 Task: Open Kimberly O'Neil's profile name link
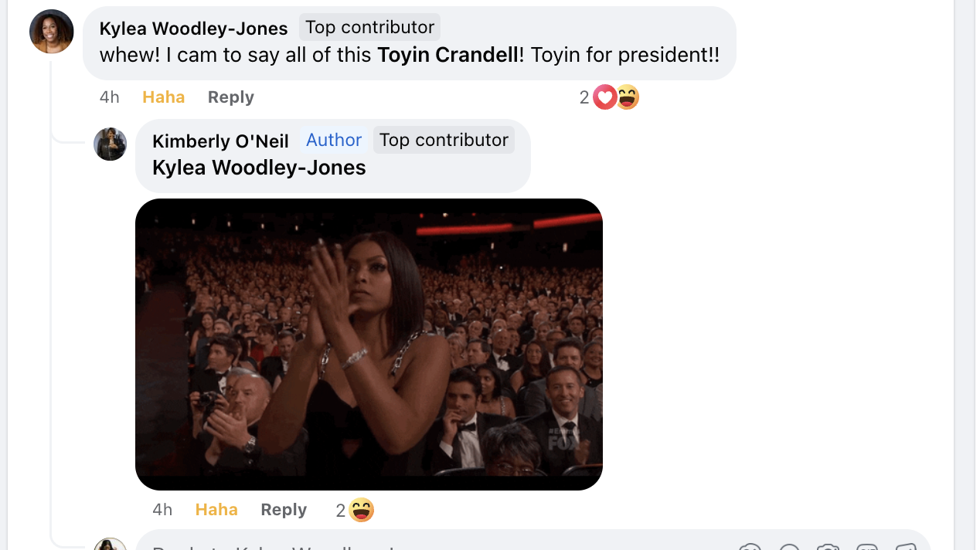(220, 141)
